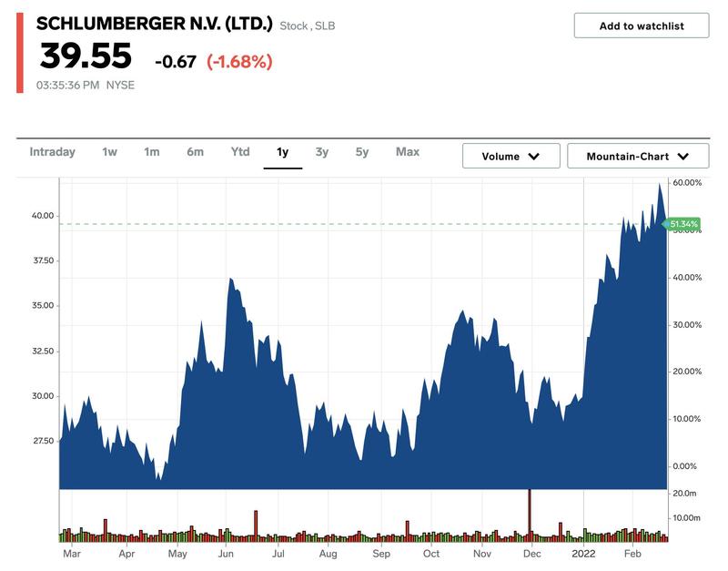This screenshot has height=571, width=728.
Task: Click the (-1.68%) percentage change
Action: (x=239, y=61)
